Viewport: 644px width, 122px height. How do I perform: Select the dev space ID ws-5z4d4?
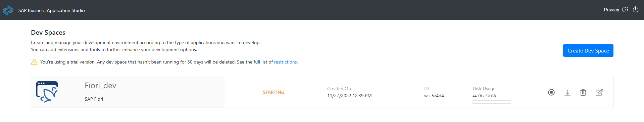click(x=434, y=96)
